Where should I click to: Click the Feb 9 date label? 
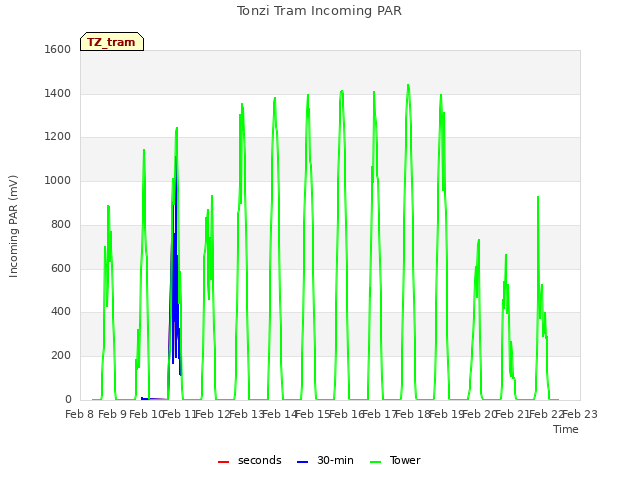[113, 414]
